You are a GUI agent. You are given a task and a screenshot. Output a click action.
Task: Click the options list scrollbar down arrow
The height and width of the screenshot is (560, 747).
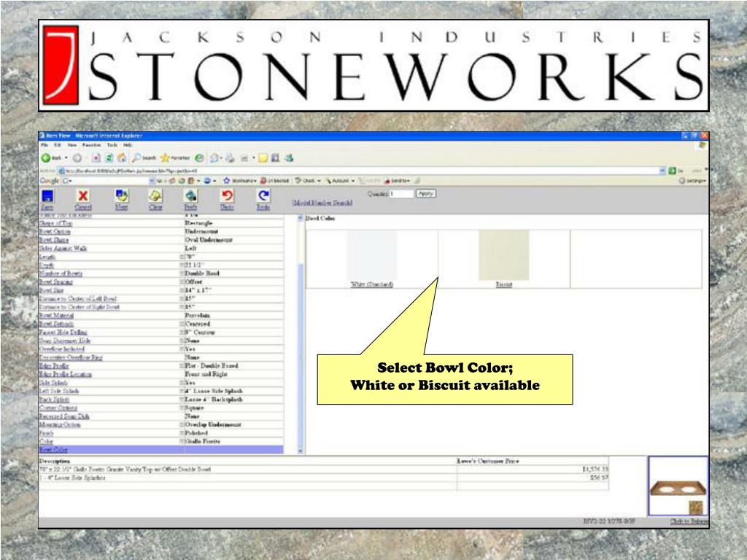pyautogui.click(x=300, y=450)
